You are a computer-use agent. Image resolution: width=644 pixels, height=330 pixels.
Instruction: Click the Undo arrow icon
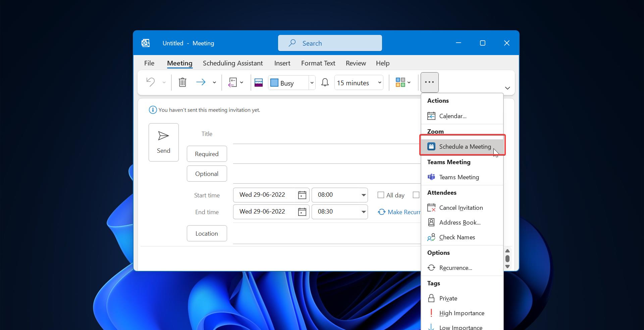[151, 82]
